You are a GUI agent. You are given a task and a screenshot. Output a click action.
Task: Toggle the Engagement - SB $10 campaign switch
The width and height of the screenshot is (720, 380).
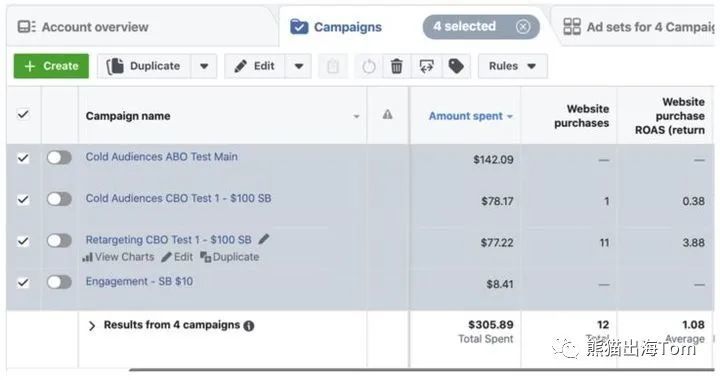click(59, 282)
